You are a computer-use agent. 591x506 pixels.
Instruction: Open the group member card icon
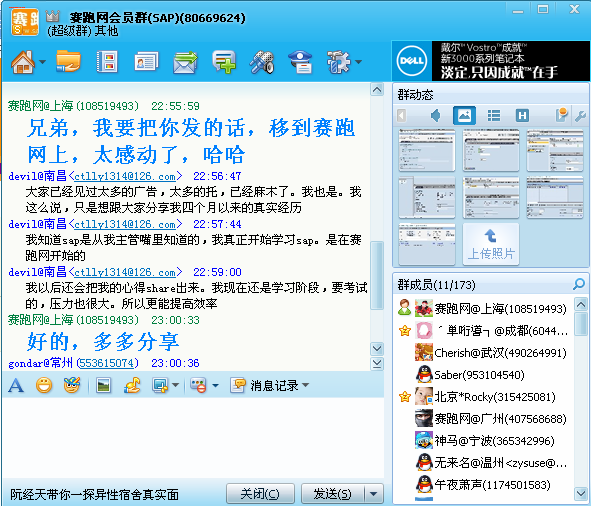click(x=147, y=61)
